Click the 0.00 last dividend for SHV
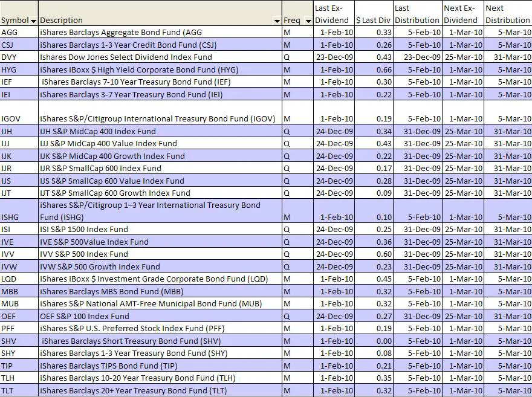Screen dimensions: 532x397 click(x=374, y=341)
